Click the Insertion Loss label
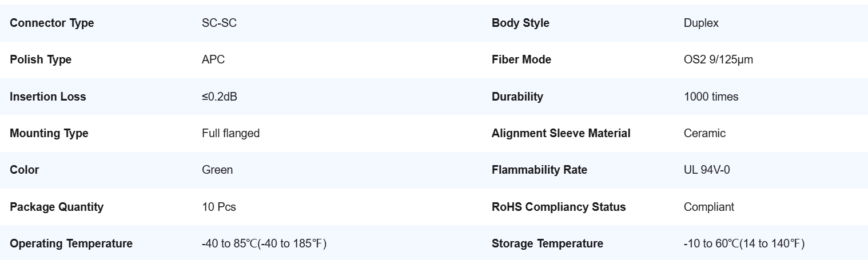868x260 pixels. tap(48, 97)
